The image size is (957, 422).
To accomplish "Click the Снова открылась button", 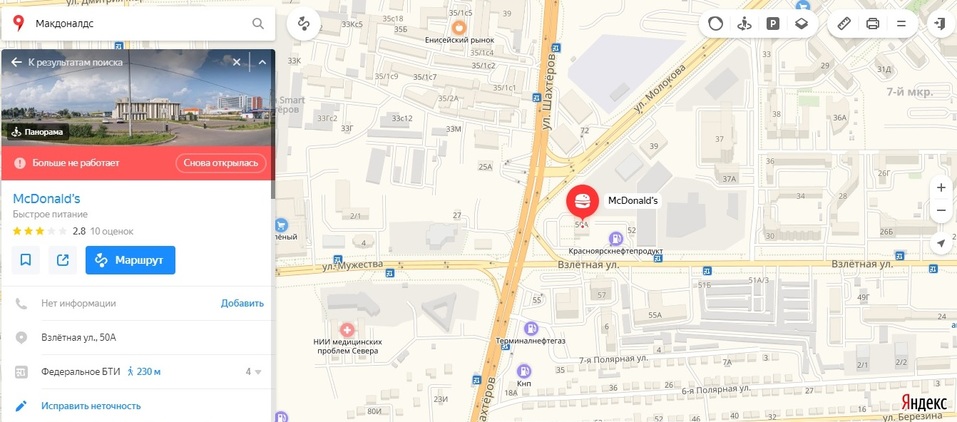I will 221,163.
